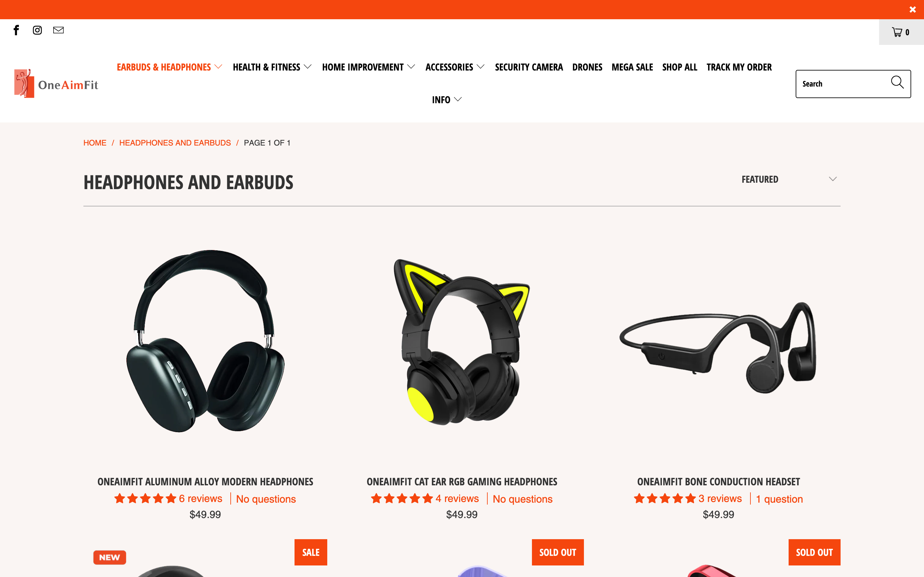Expand the Earbuds & Headphones menu

tap(169, 67)
